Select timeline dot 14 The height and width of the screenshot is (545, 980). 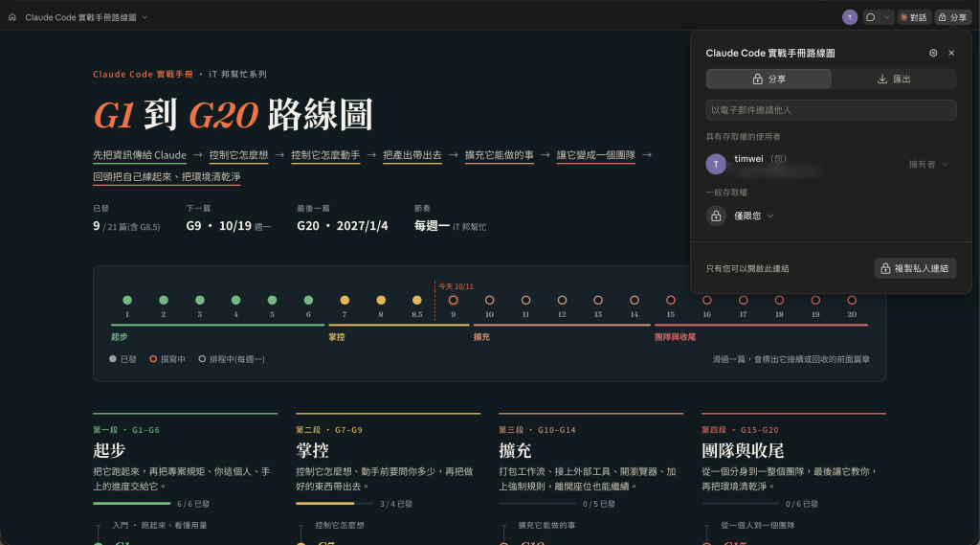tap(635, 301)
